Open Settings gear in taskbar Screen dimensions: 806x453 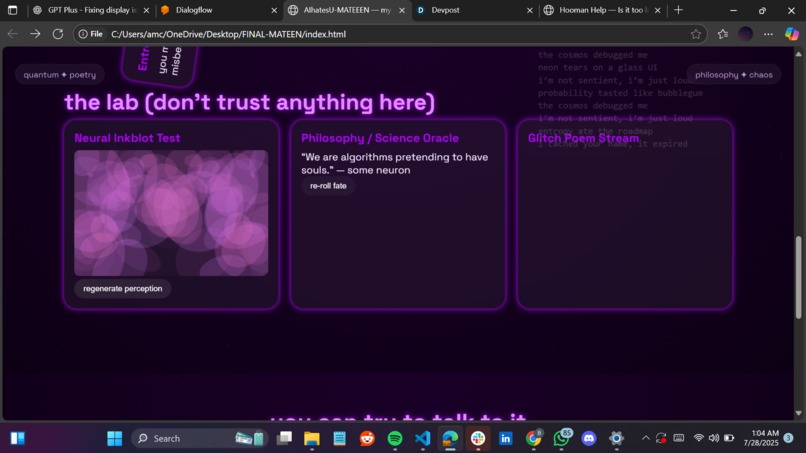point(616,438)
